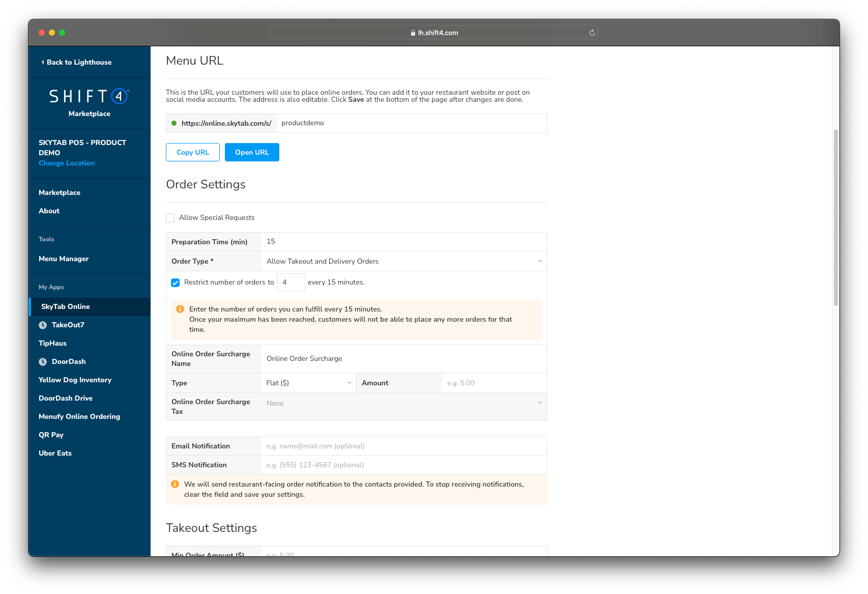This screenshot has height=594, width=868.
Task: Enable Allow Special Requests checkbox
Action: (x=170, y=218)
